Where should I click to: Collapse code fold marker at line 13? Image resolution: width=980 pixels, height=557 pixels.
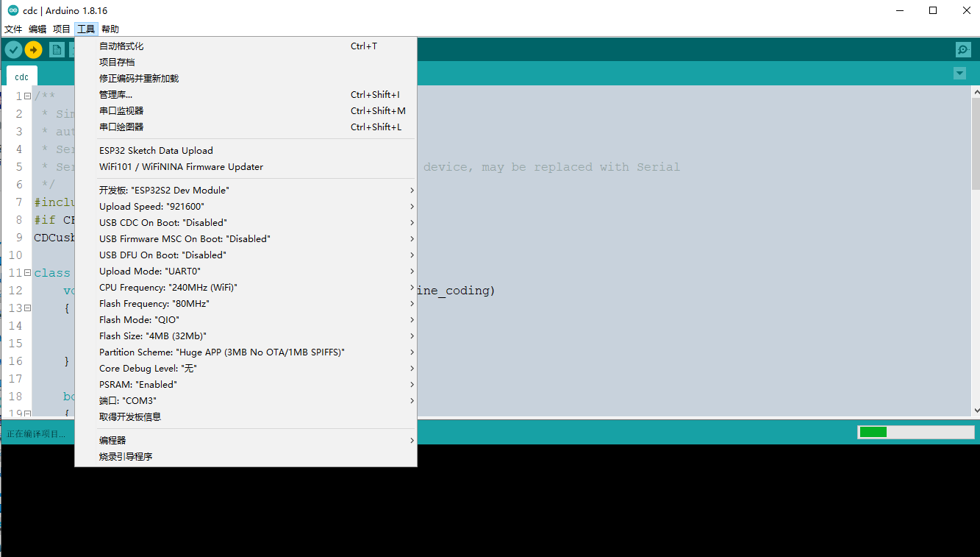coord(27,308)
